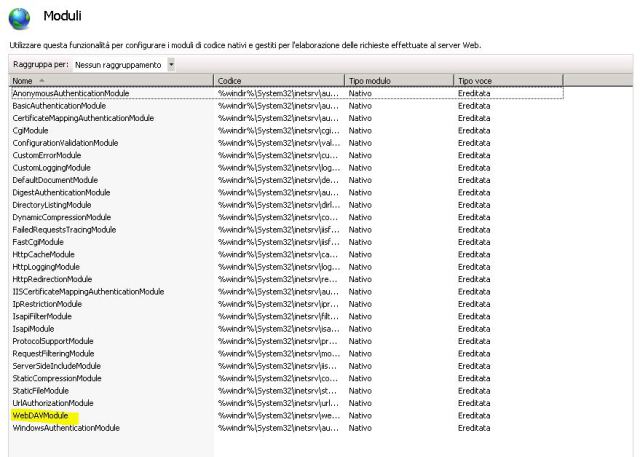
Task: Click the Codice path of DirectoryListingModule
Action: coord(279,205)
